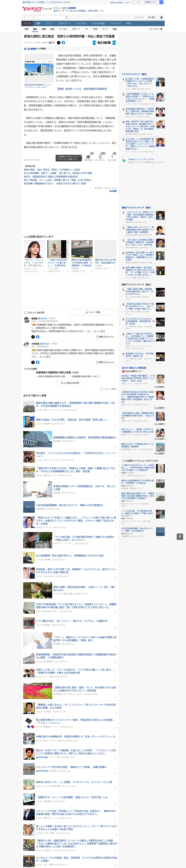Click コメントを書く button

(x=93, y=312)
